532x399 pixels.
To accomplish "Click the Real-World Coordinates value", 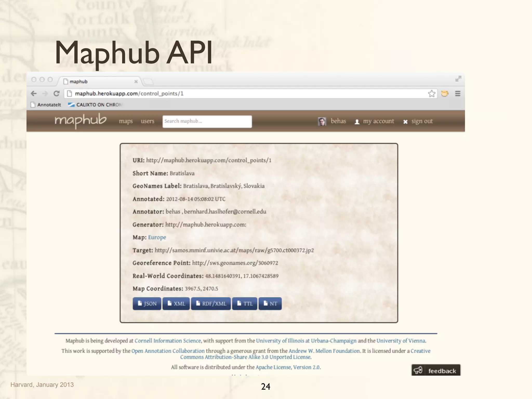I will click(242, 276).
